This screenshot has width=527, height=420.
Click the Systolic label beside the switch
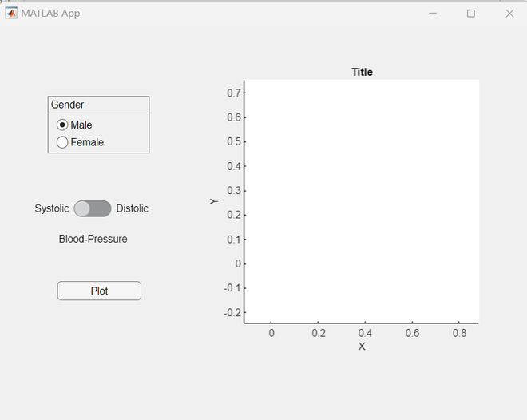[x=52, y=208]
